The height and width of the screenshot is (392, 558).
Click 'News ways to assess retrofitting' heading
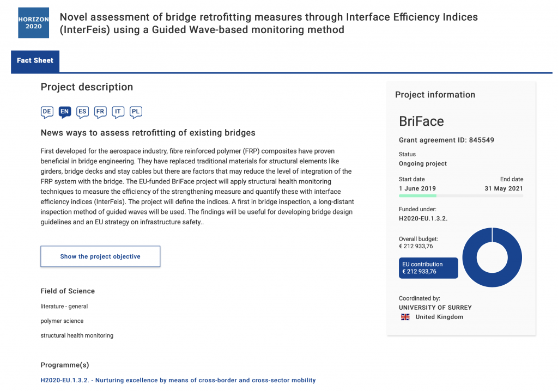(148, 133)
